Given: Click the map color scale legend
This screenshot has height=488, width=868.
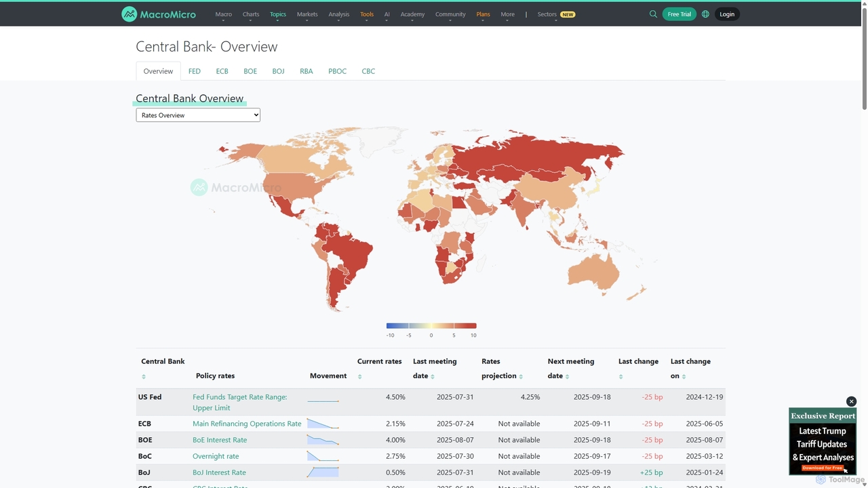Looking at the screenshot, I should (x=431, y=326).
